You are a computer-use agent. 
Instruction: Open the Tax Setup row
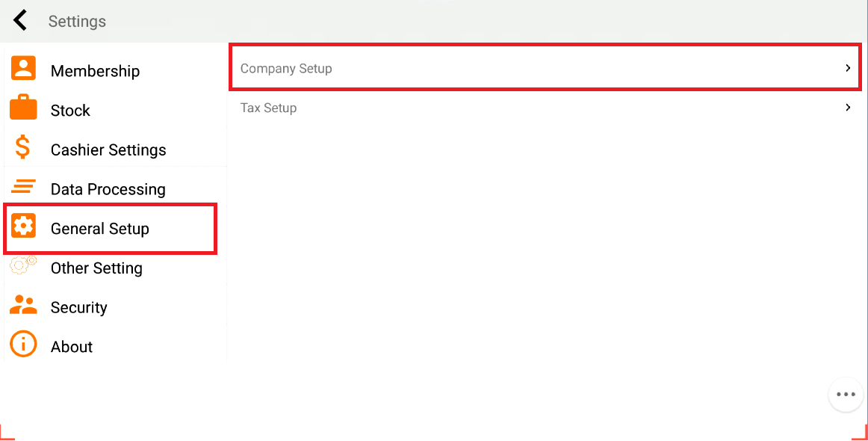[x=269, y=108]
